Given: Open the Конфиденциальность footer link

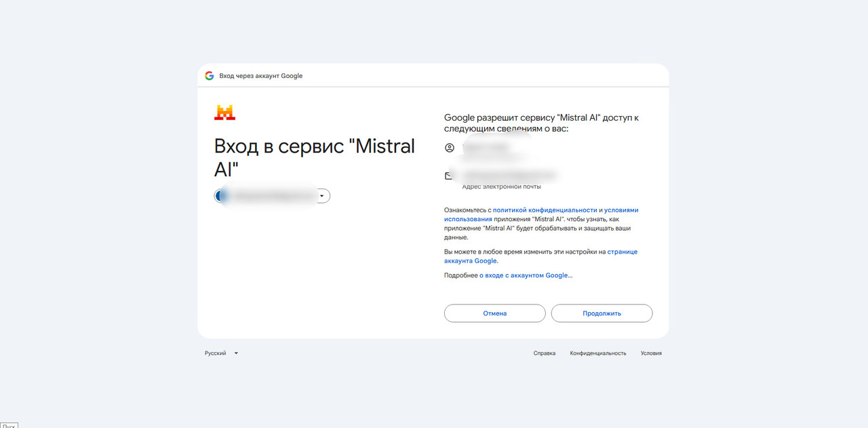Looking at the screenshot, I should click(x=598, y=353).
